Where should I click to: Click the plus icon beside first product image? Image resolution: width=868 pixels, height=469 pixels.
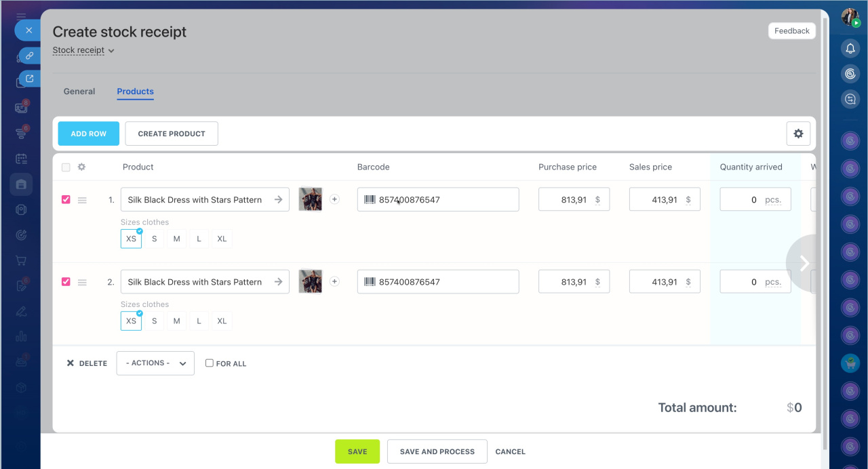(x=334, y=199)
